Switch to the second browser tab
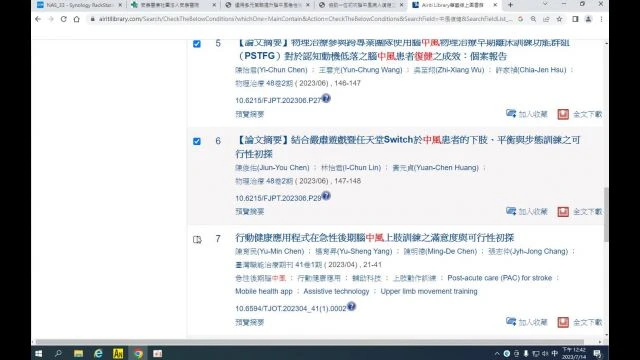 [173, 5]
